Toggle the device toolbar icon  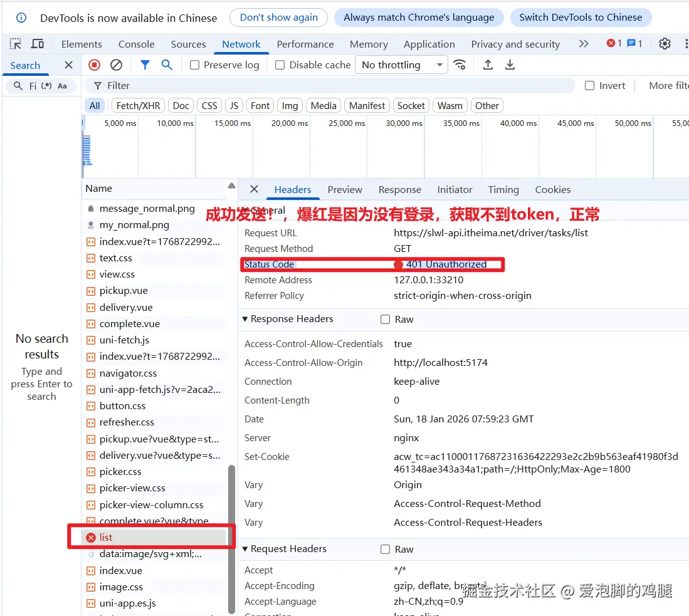pos(38,44)
